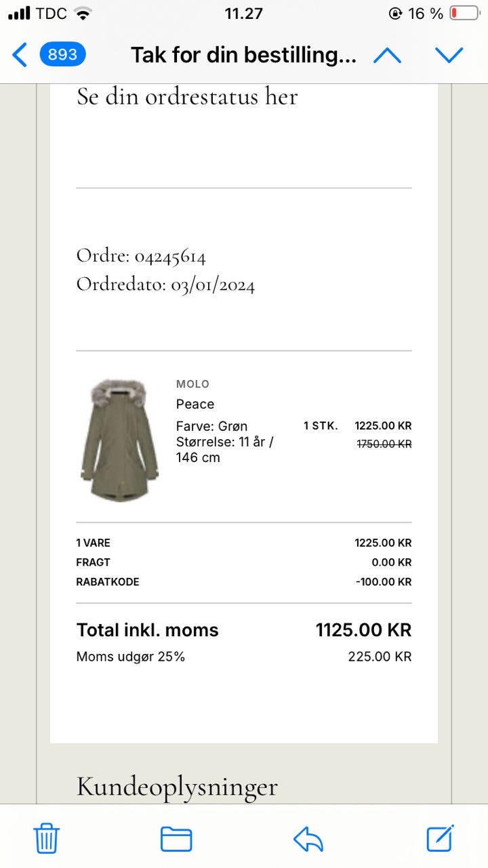Compose a new message
The image size is (488, 868).
[440, 838]
